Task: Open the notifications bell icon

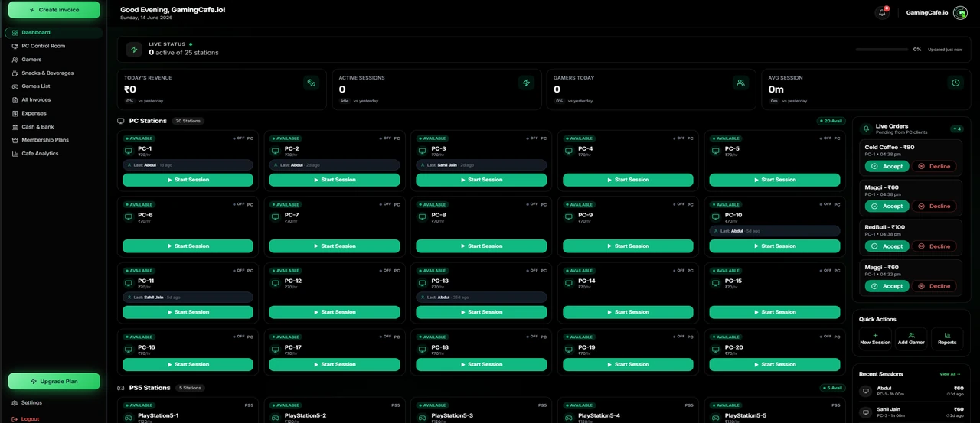Action: [x=882, y=12]
